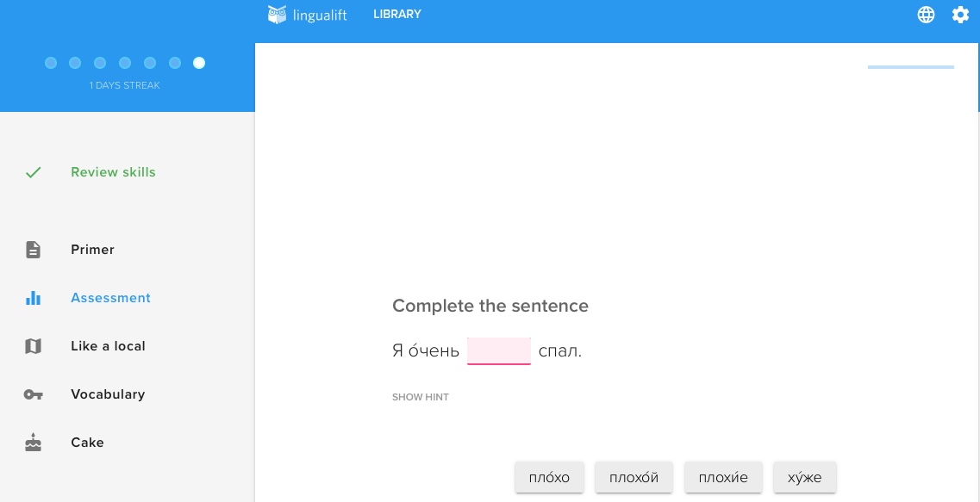Go to the Assessment sidebar entry
The width and height of the screenshot is (980, 502).
pyautogui.click(x=110, y=298)
